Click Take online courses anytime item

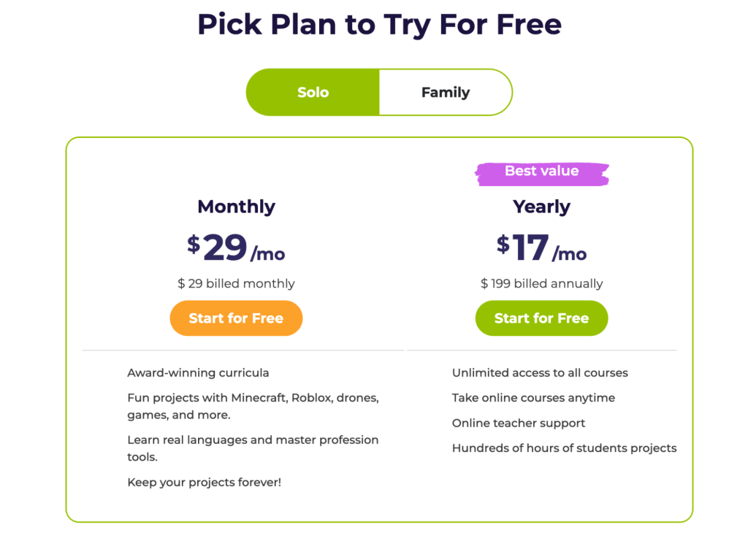click(x=533, y=398)
